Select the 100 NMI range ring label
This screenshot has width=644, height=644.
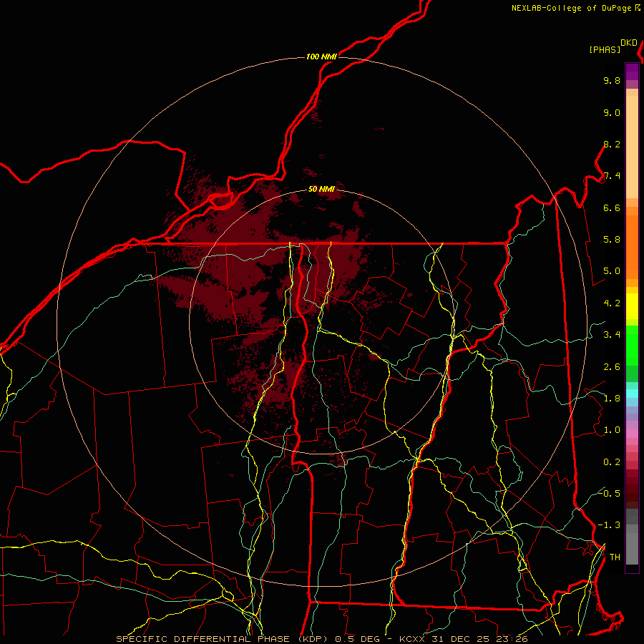point(321,57)
